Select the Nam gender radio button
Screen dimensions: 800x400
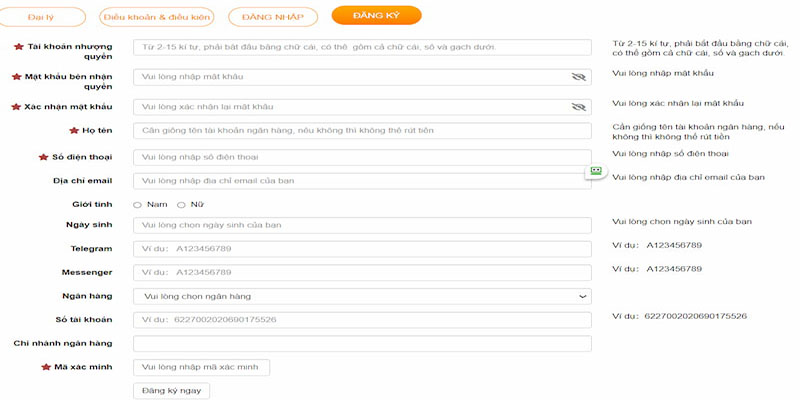click(137, 205)
